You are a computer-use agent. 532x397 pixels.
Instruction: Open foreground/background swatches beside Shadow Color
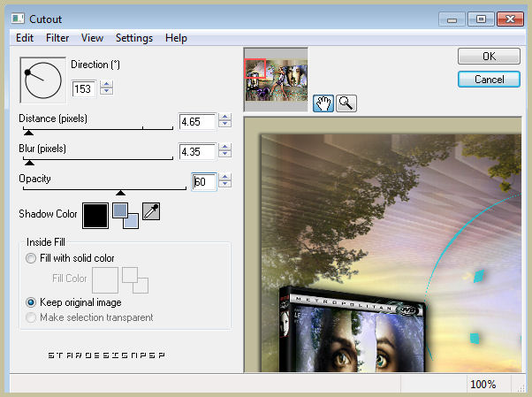[x=125, y=216]
